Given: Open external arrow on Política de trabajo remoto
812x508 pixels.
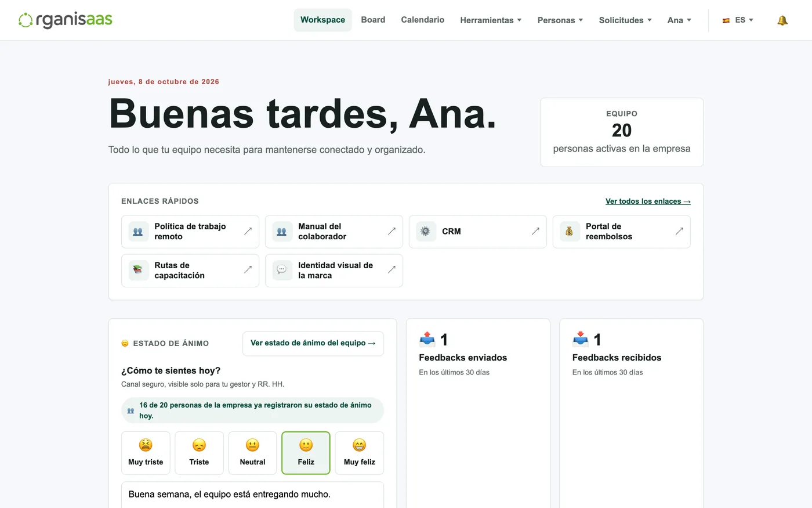Looking at the screenshot, I should pos(248,231).
